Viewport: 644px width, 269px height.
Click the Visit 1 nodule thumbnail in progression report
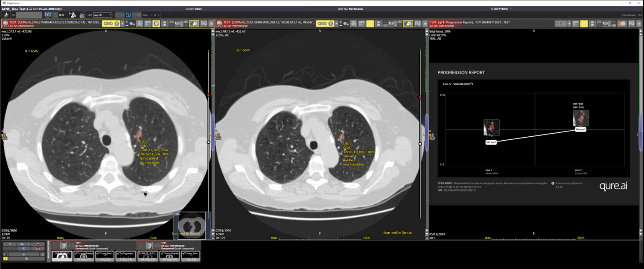(x=491, y=127)
